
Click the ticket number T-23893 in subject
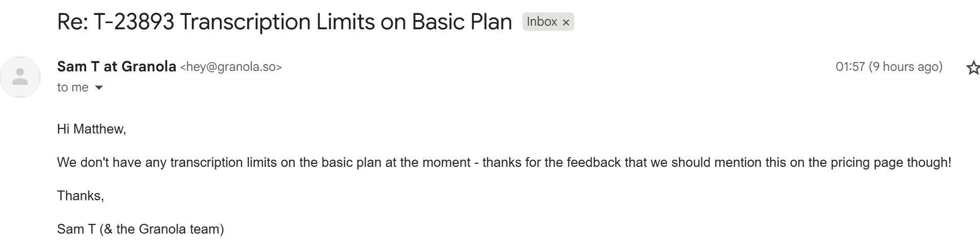pos(134,22)
